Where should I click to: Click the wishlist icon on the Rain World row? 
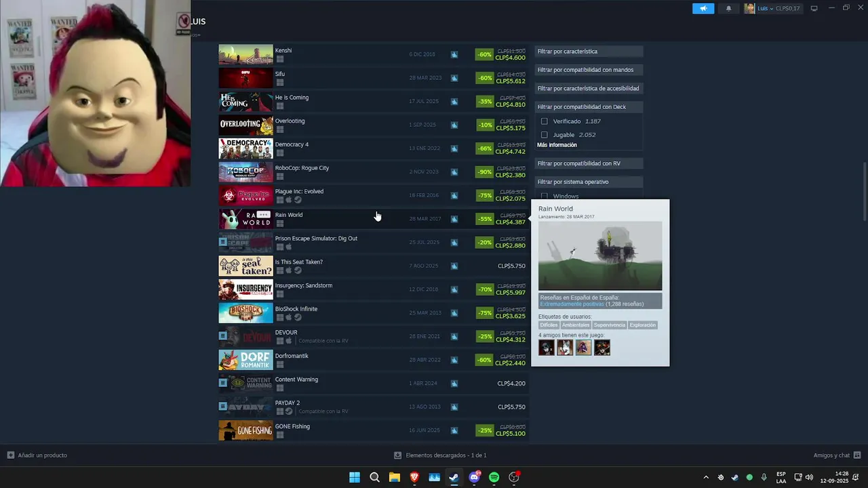coord(454,219)
